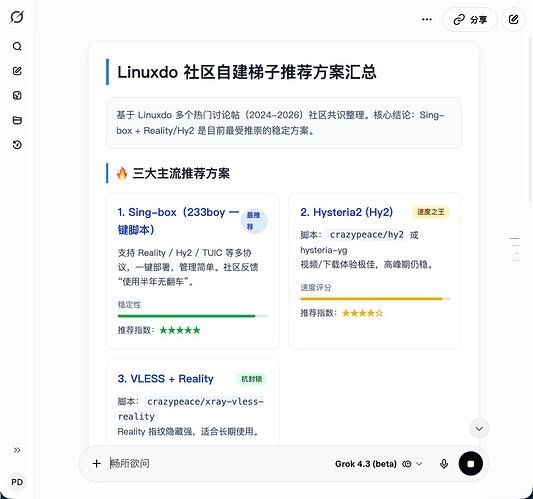The width and height of the screenshot is (533, 499).
Task: Click the green five-star rating
Action: (180, 330)
